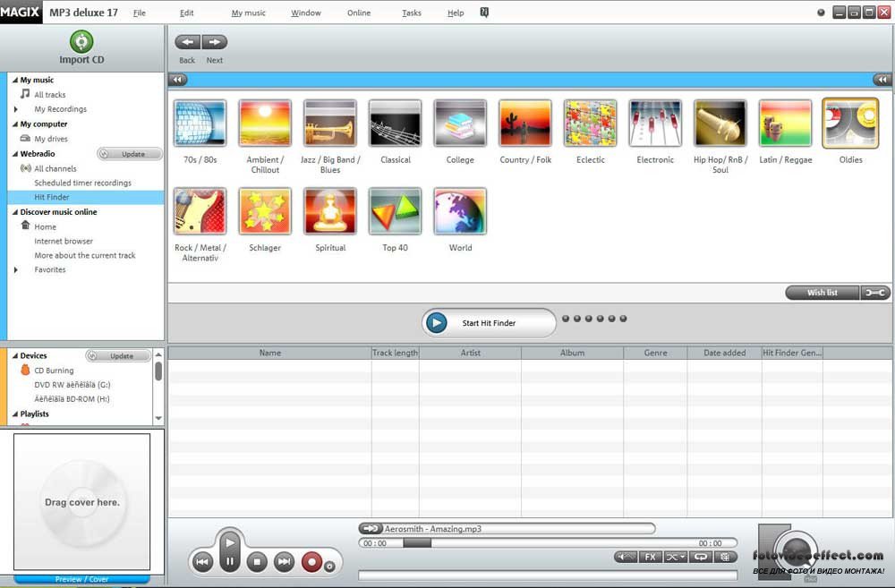Click the red record button

point(311,562)
